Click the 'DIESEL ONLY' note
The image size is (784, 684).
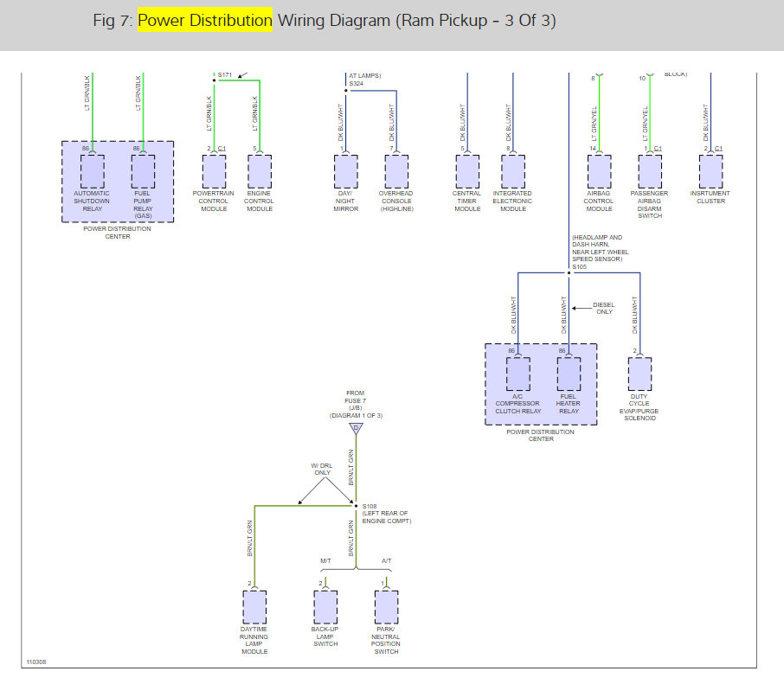604,308
